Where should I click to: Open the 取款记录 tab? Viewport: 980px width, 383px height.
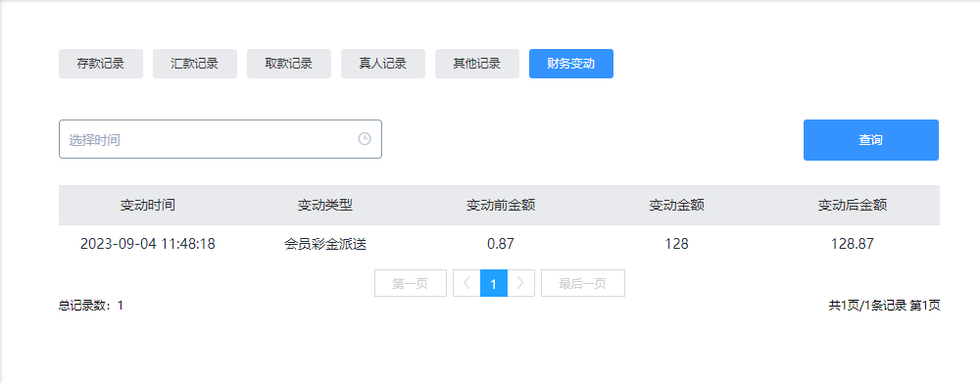point(289,64)
